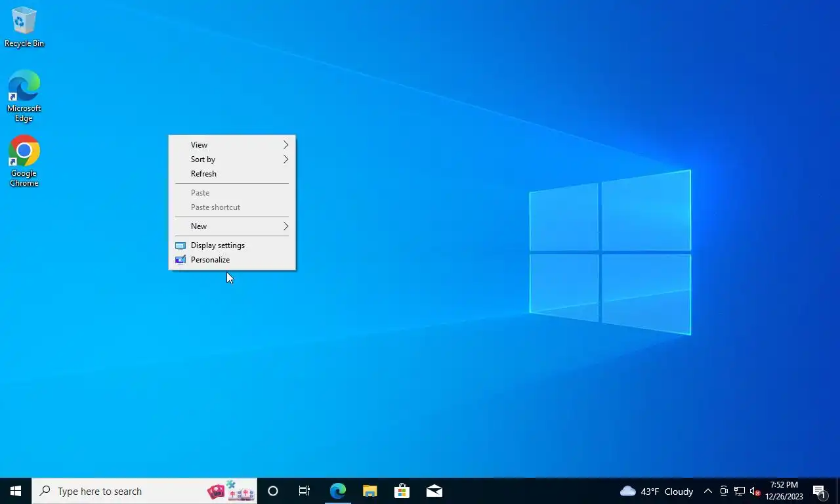
Task: Open the clock showing 7:52 PM
Action: [784, 491]
